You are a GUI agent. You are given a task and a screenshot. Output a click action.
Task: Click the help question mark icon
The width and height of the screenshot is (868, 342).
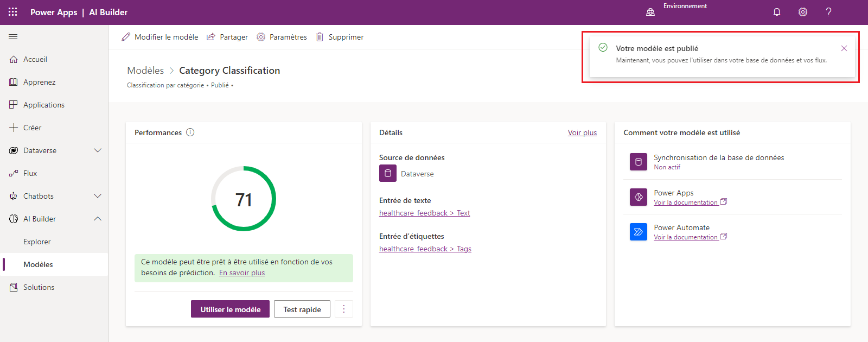(828, 12)
